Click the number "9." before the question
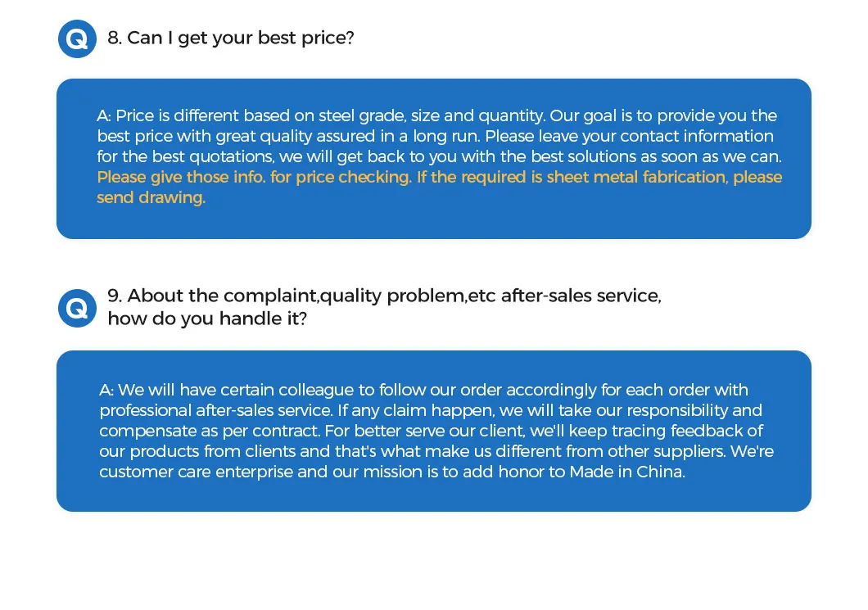This screenshot has height=610, width=868. tap(115, 296)
